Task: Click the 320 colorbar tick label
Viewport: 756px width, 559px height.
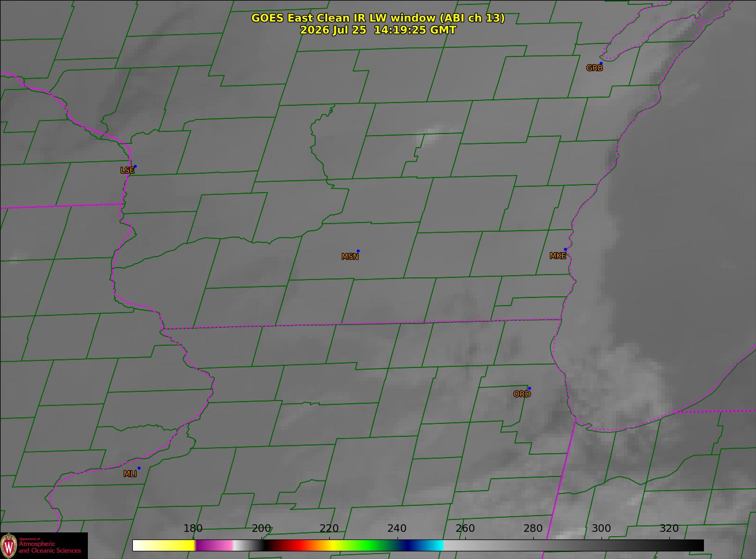Action: point(669,529)
